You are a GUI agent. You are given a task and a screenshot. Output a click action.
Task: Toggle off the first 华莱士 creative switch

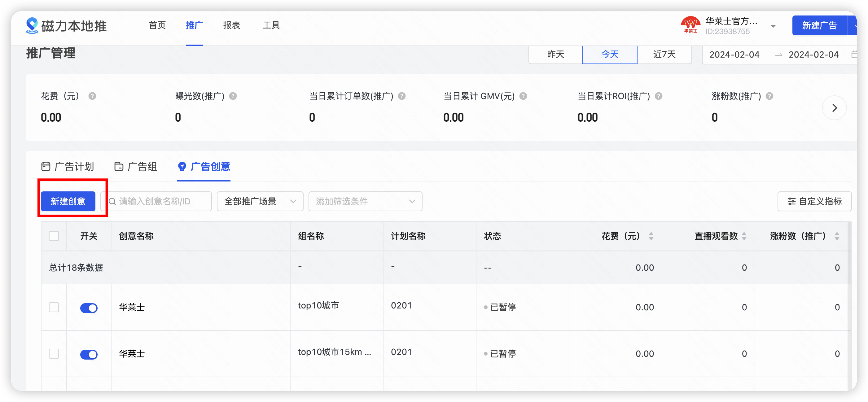pyautogui.click(x=89, y=308)
